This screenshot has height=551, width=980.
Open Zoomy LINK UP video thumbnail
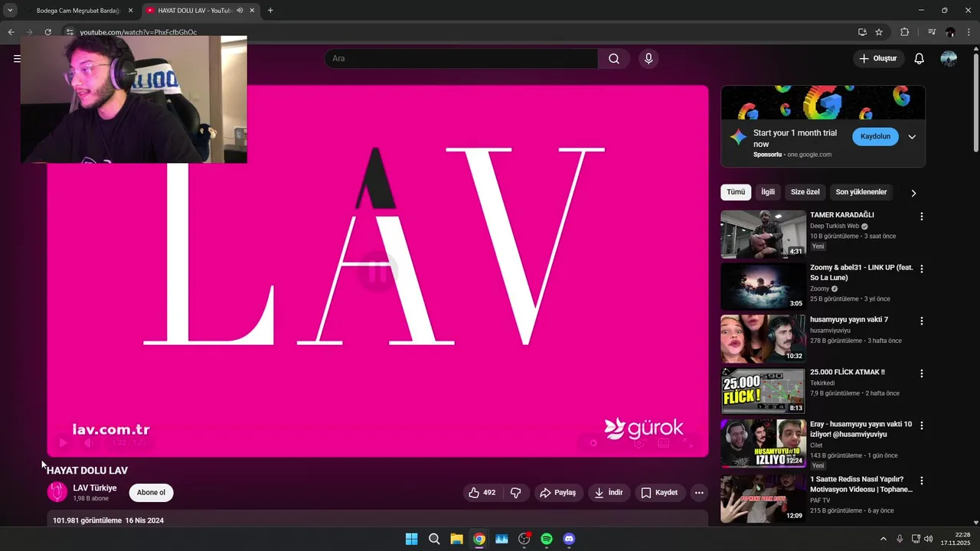(x=763, y=286)
